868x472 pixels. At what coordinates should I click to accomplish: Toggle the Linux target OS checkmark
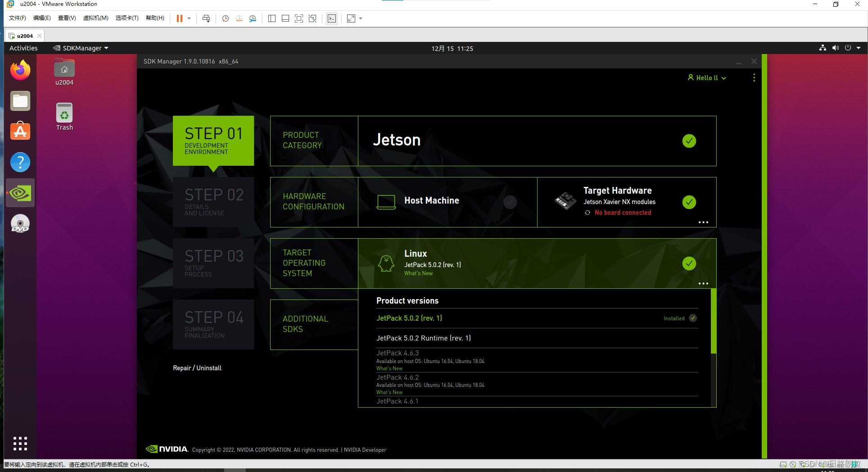689,263
